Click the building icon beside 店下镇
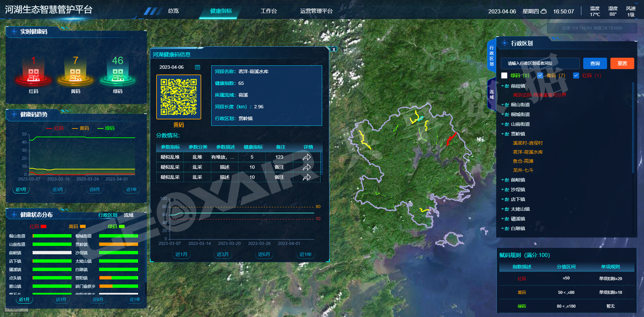 pyautogui.click(x=507, y=199)
